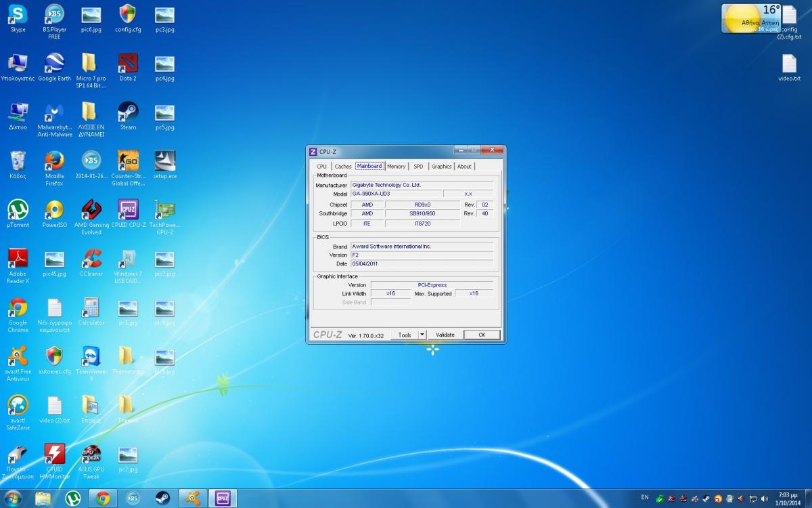Select the ASUS GPU Tweak shortcut
Image resolution: width=812 pixels, height=508 pixels.
tap(91, 462)
